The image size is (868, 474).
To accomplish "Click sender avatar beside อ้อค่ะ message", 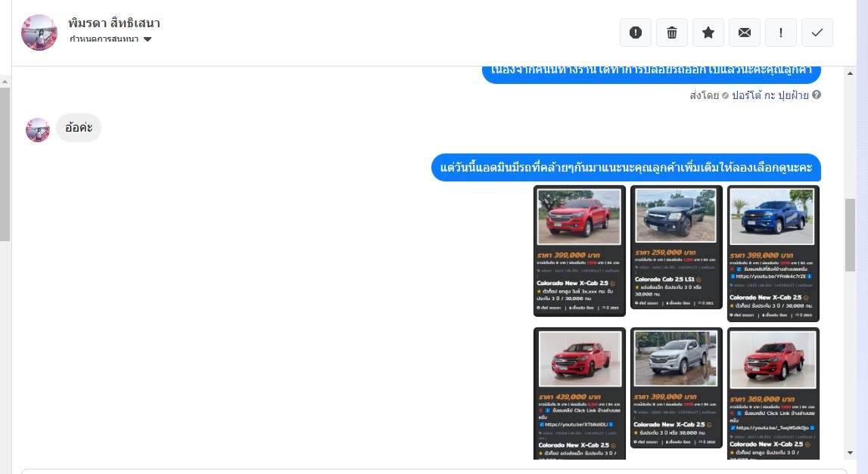I will point(38,130).
